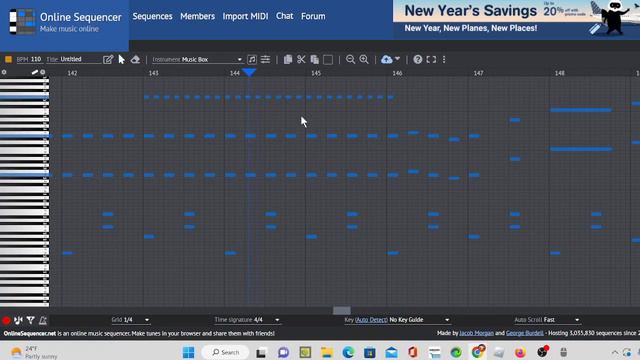Click the taskbar Search box
The image size is (640, 360).
point(226,352)
